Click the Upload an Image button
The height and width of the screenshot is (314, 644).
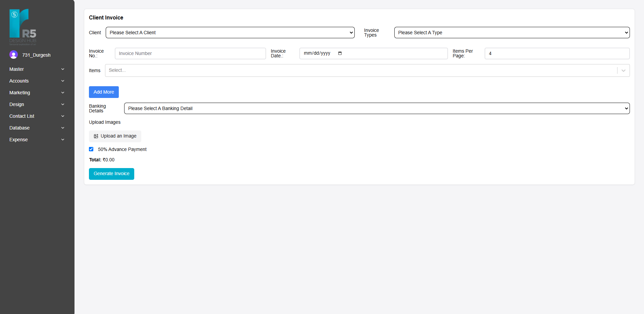[115, 136]
